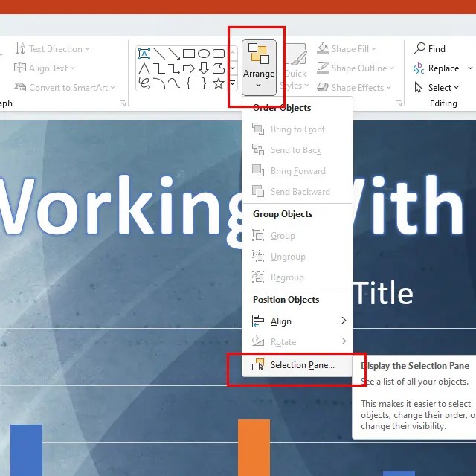Select the Down Arrow shape
Screen dimensions: 476x476
(x=204, y=68)
